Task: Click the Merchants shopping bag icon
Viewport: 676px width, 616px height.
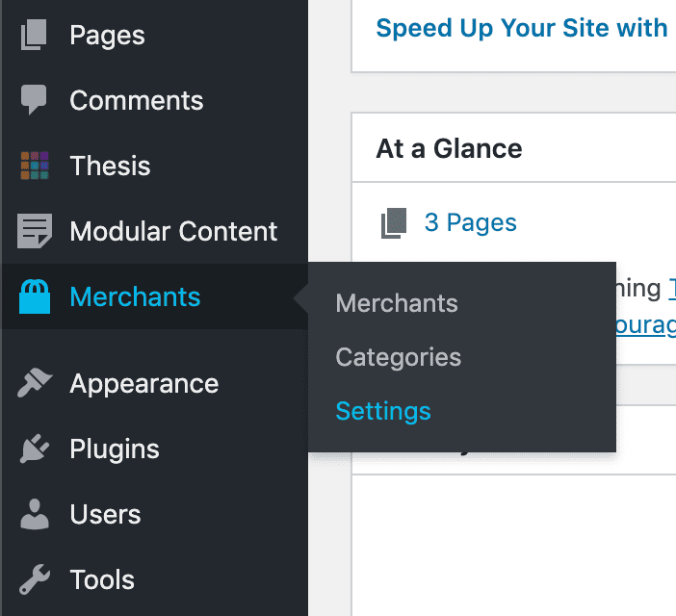Action: [35, 296]
